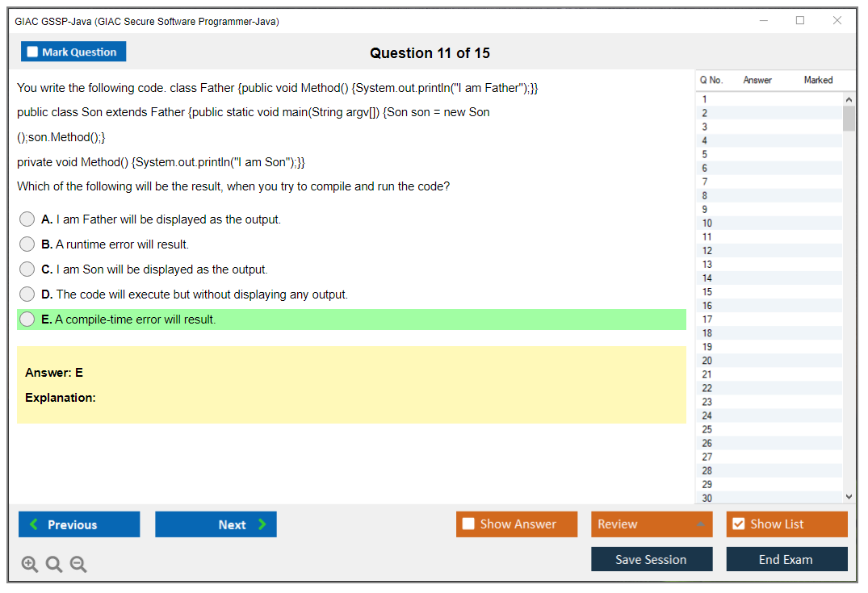Maximize the exam window
Image resolution: width=868 pixels, height=593 pixels.
tap(800, 21)
